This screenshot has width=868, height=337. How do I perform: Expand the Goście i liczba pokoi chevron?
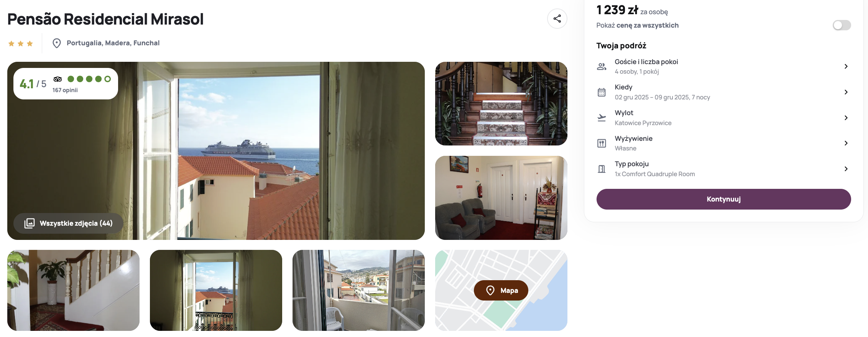(846, 66)
